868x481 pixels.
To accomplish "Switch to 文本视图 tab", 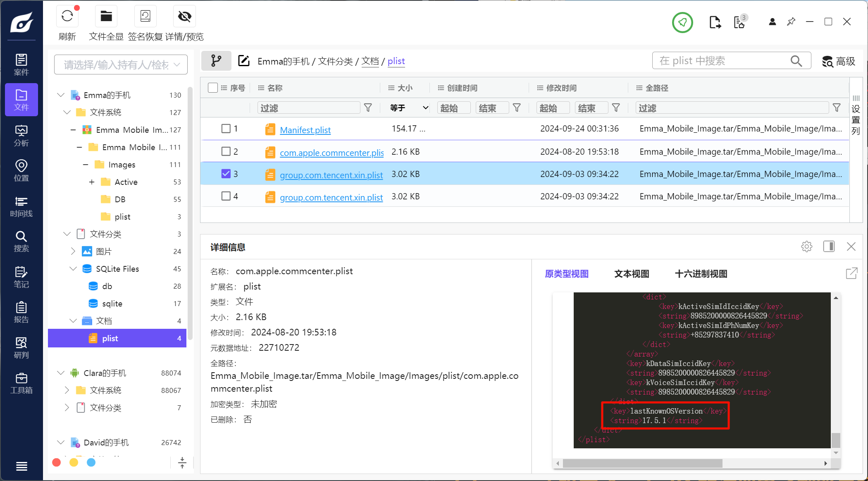I will pyautogui.click(x=632, y=274).
